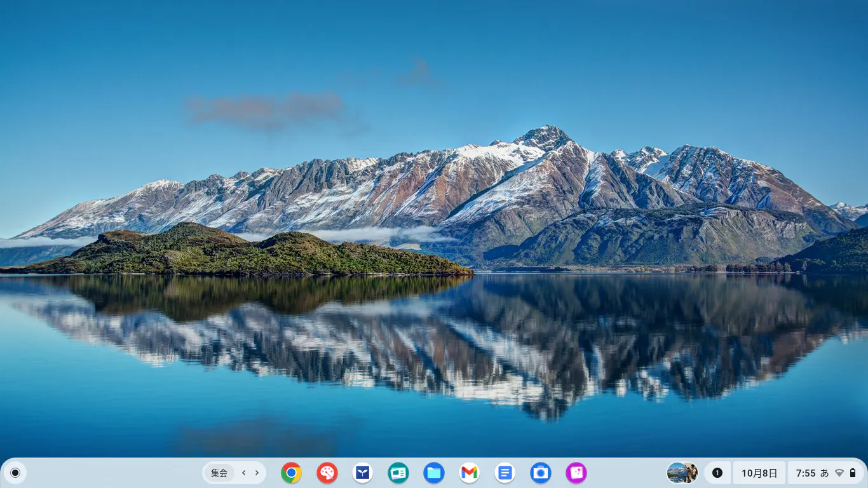The height and width of the screenshot is (488, 868).
Task: Click the 集会 desk name button
Action: coord(219,473)
